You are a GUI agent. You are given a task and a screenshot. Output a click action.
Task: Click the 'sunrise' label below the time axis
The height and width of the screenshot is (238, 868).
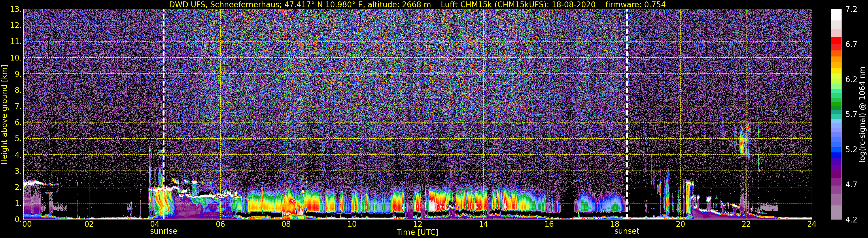163,231
